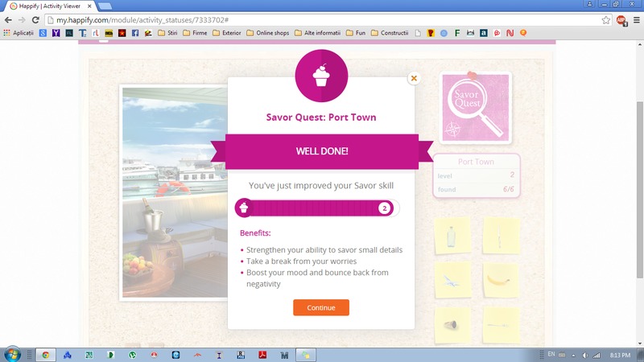Open the Exterior bookmarks folder
Image resolution: width=644 pixels, height=362 pixels.
[227, 33]
